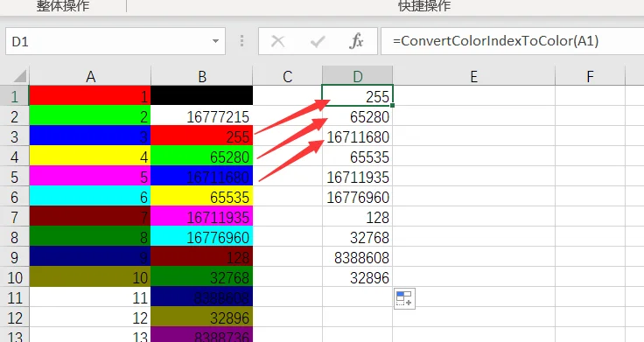This screenshot has width=644, height=342.
Task: Click the formula bar with ConvertColorIndexToColor
Action: (512, 41)
